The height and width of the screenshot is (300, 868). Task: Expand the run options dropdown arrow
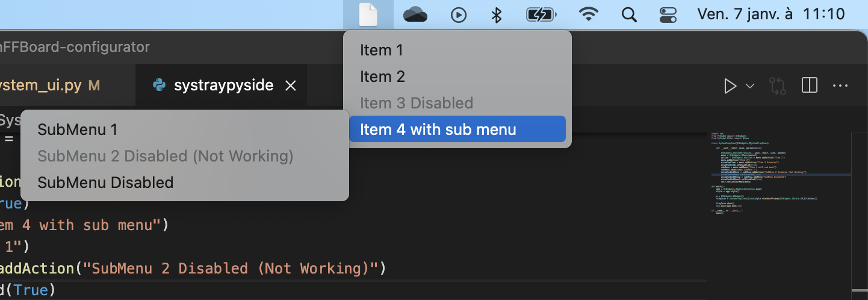(750, 86)
